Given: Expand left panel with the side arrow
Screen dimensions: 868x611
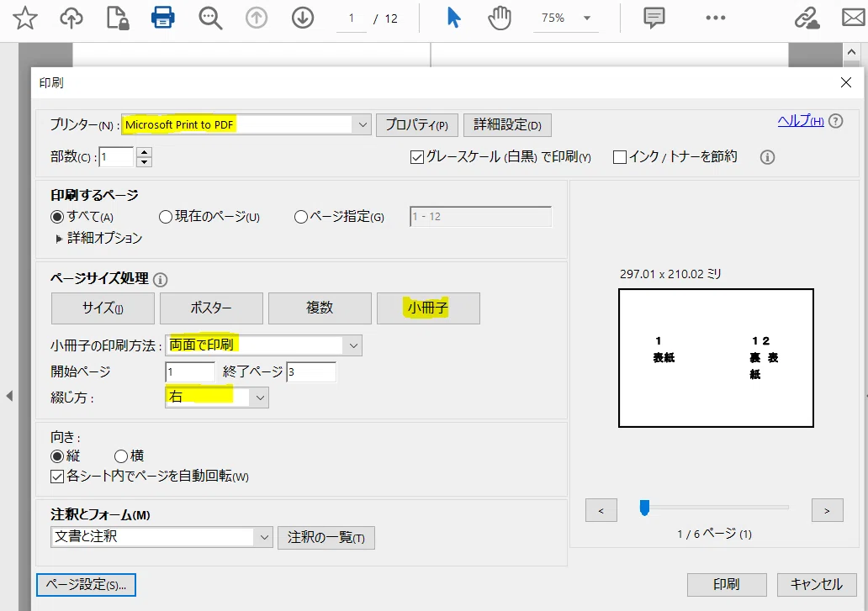Looking at the screenshot, I should (x=9, y=396).
